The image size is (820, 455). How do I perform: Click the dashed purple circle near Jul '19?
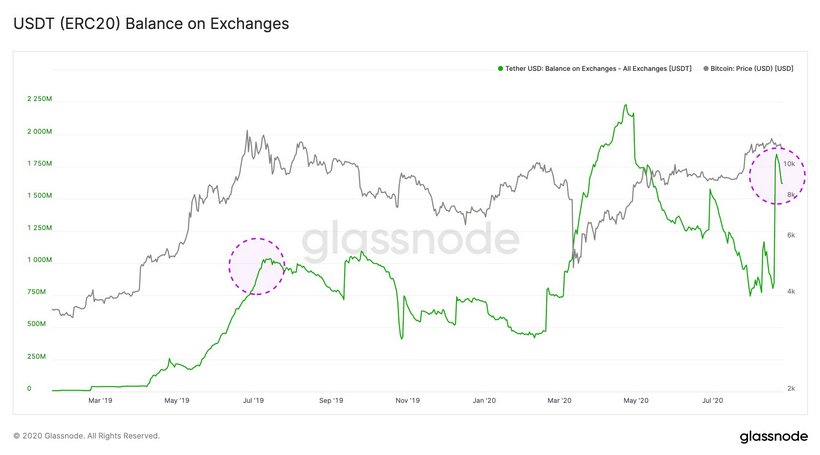pyautogui.click(x=258, y=266)
